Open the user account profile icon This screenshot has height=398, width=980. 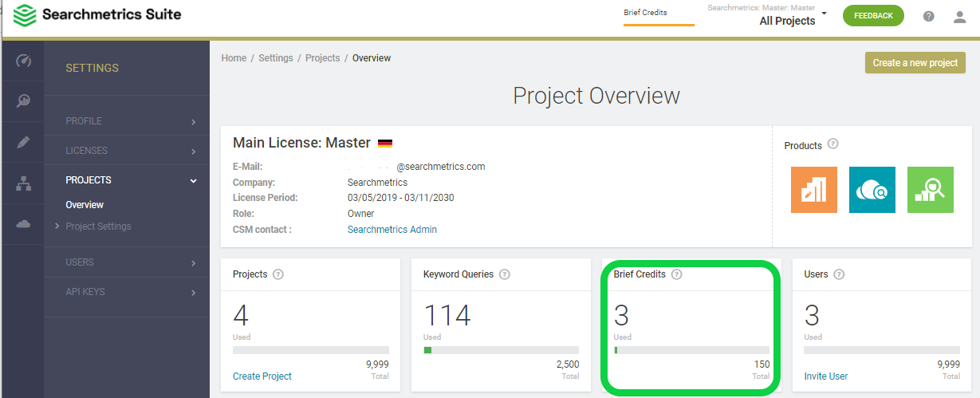click(x=960, y=16)
